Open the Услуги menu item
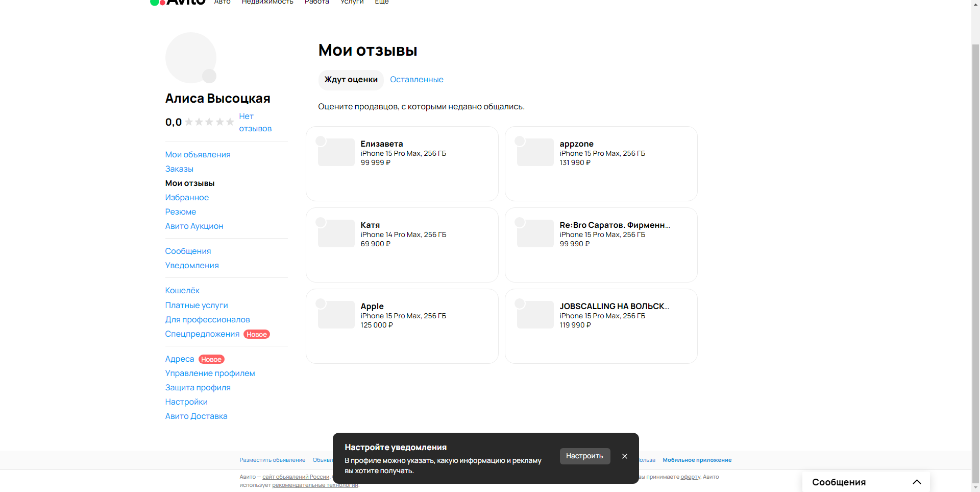This screenshot has height=492, width=980. point(352,2)
